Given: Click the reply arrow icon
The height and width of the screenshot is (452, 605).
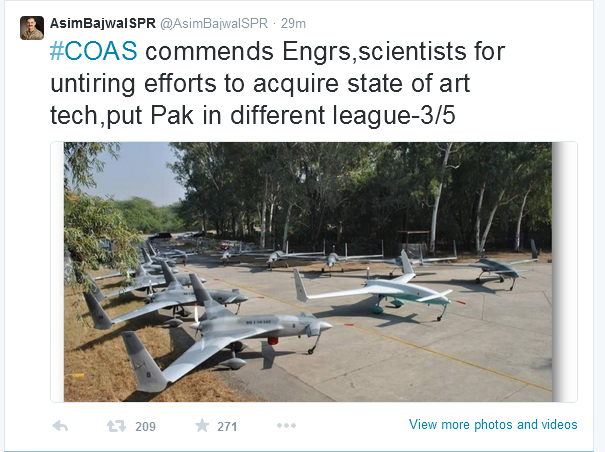Looking at the screenshot, I should [60, 426].
